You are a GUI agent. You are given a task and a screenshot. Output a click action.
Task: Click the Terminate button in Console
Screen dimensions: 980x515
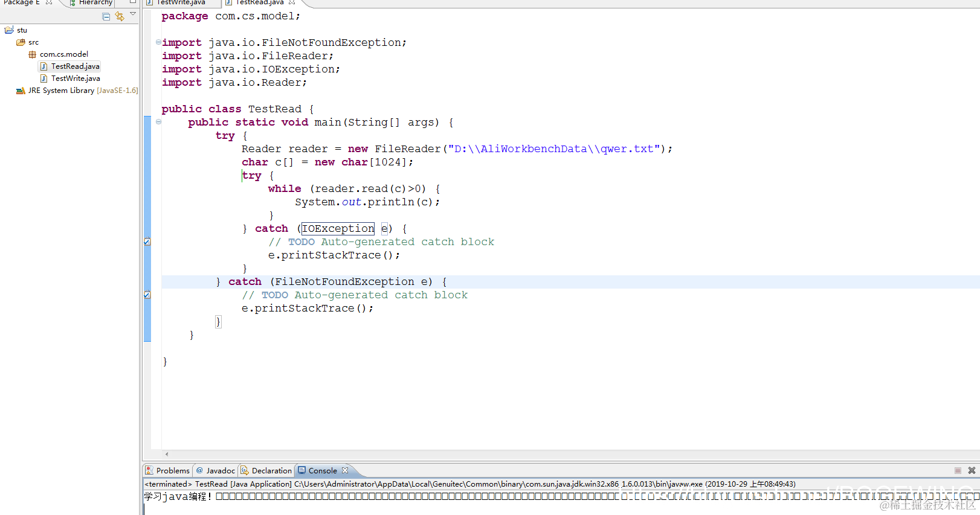pyautogui.click(x=958, y=470)
